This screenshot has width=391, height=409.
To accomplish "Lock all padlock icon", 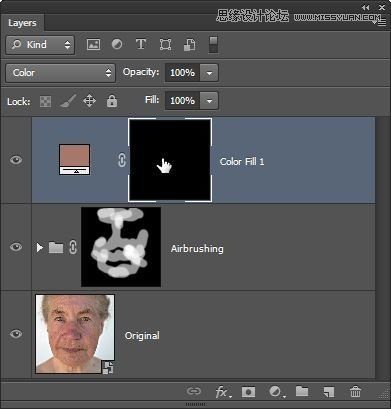I will click(x=112, y=101).
